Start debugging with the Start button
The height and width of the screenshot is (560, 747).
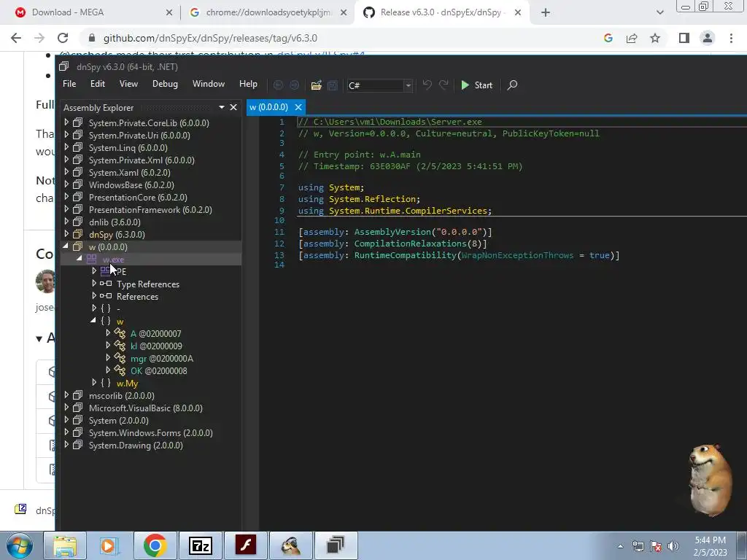476,85
